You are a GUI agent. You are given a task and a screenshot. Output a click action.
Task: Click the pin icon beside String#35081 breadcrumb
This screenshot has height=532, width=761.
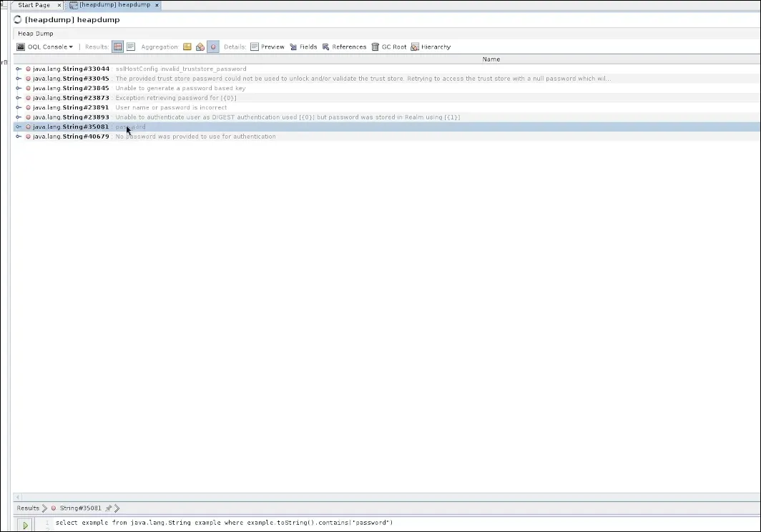click(x=109, y=508)
